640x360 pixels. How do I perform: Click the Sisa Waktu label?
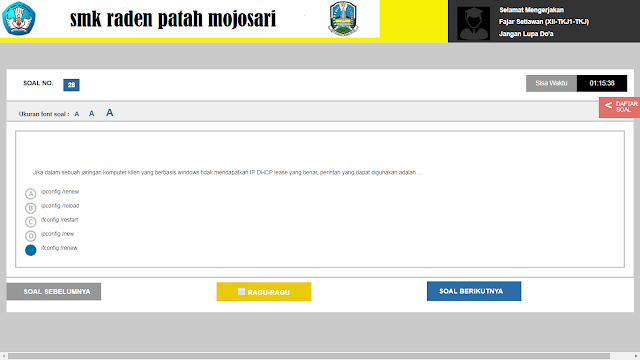[x=551, y=83]
